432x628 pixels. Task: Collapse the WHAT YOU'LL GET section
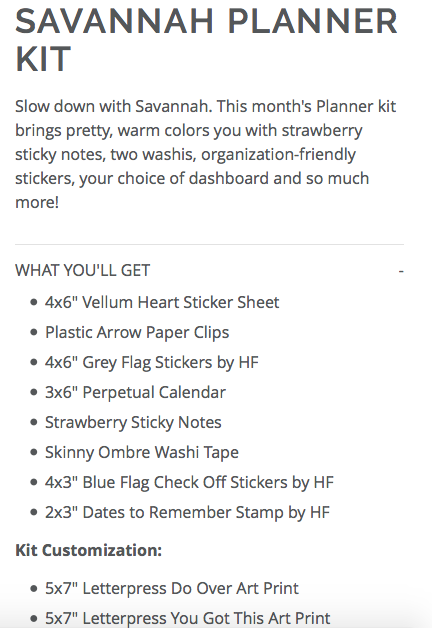point(209,270)
